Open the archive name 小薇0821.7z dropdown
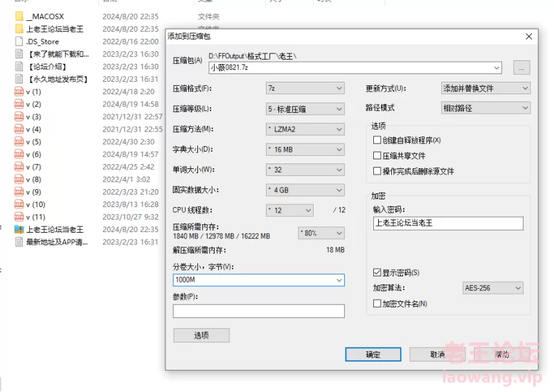The image size is (554, 392). tap(497, 67)
